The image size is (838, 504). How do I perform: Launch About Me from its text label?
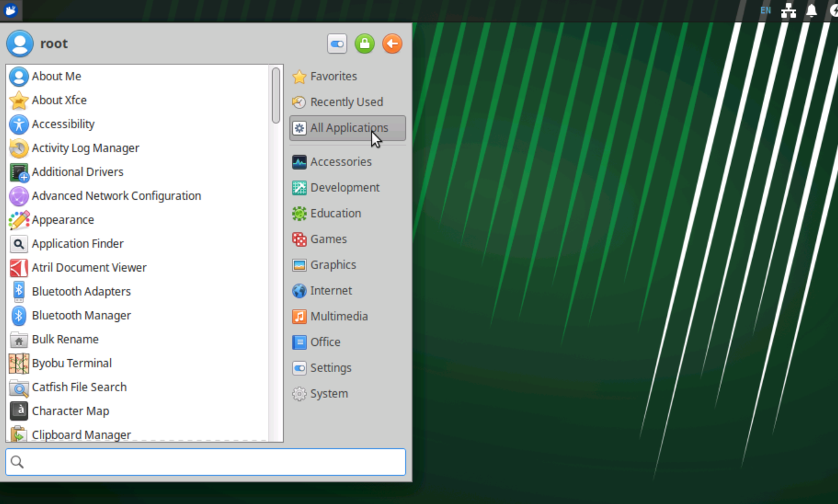pos(56,77)
